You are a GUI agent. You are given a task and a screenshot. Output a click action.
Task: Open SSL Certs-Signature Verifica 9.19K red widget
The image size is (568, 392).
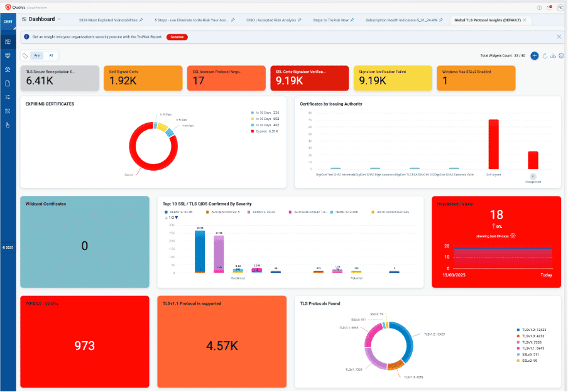click(310, 79)
